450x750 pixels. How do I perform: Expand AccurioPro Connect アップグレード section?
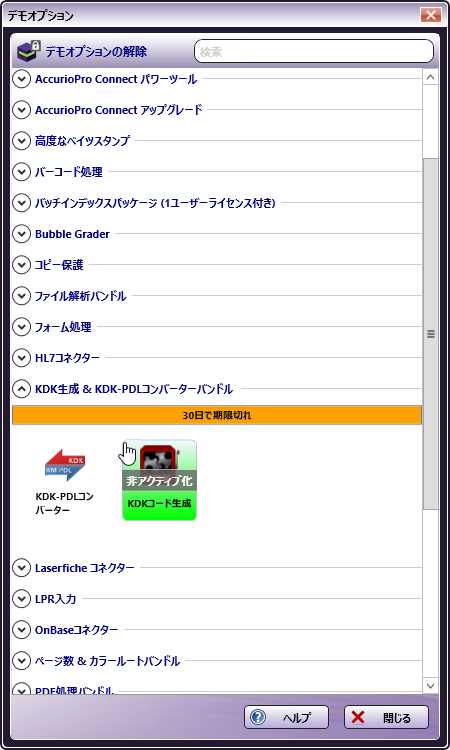[22, 110]
